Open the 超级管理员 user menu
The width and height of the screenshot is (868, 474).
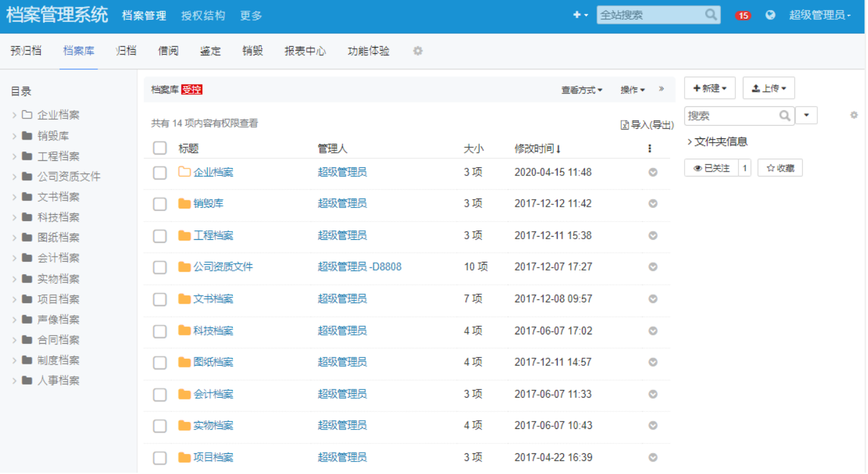[x=820, y=16]
